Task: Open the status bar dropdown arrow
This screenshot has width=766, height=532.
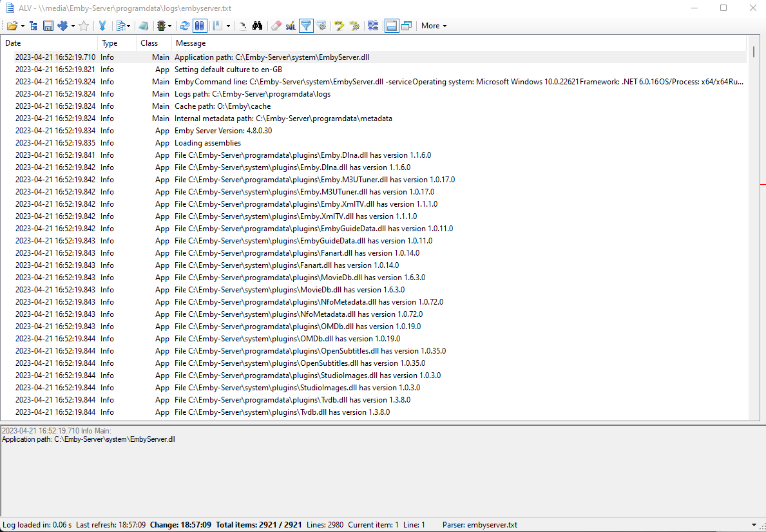Action: [x=754, y=525]
